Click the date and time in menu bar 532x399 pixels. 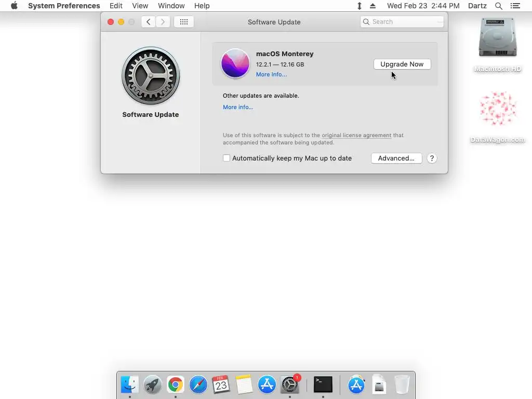point(423,6)
